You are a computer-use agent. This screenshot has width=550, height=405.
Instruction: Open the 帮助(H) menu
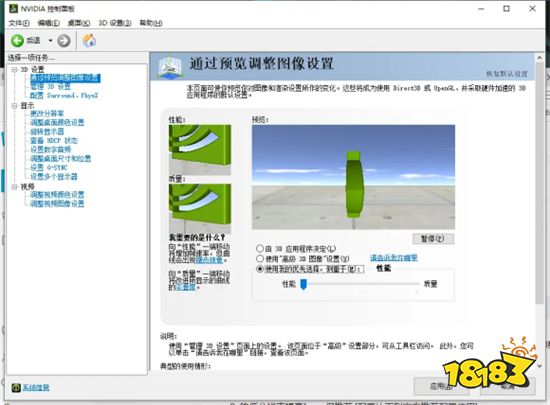pos(151,23)
